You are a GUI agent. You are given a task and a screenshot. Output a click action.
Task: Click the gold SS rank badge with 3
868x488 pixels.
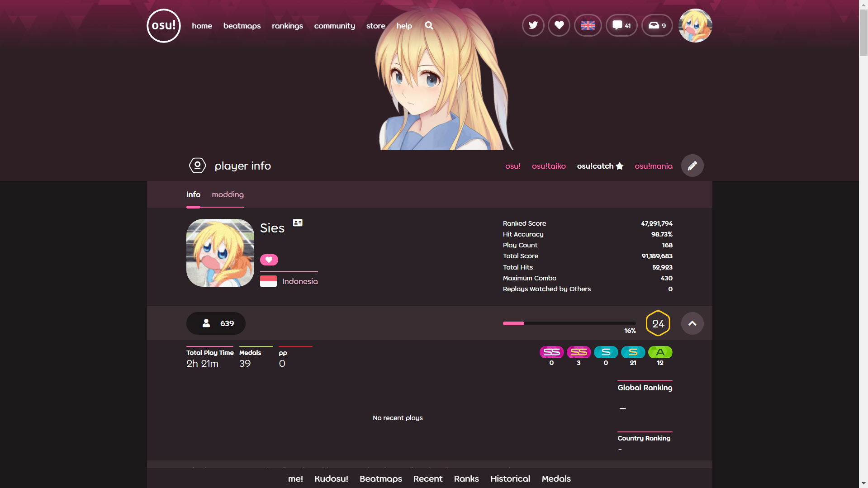coord(579,352)
